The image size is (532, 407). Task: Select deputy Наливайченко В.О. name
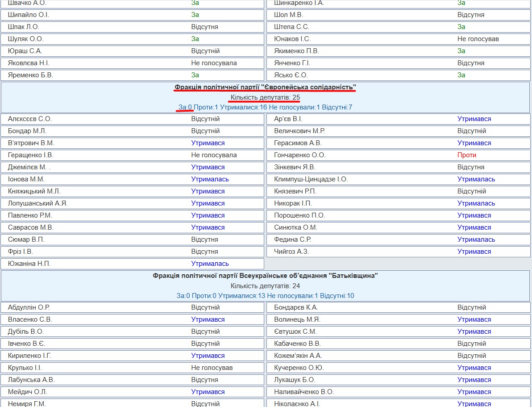[304, 392]
